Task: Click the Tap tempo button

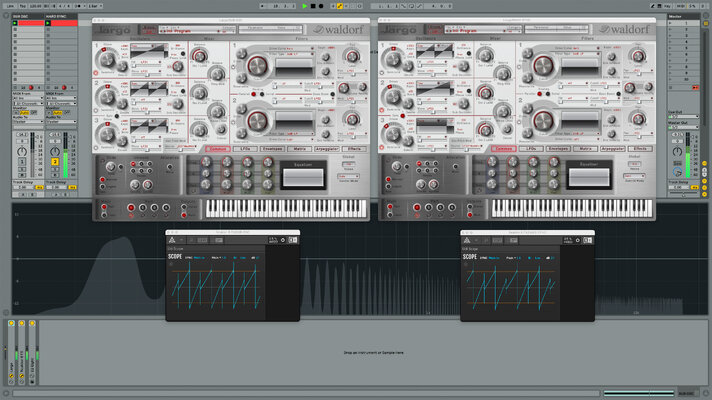Action: [23, 6]
